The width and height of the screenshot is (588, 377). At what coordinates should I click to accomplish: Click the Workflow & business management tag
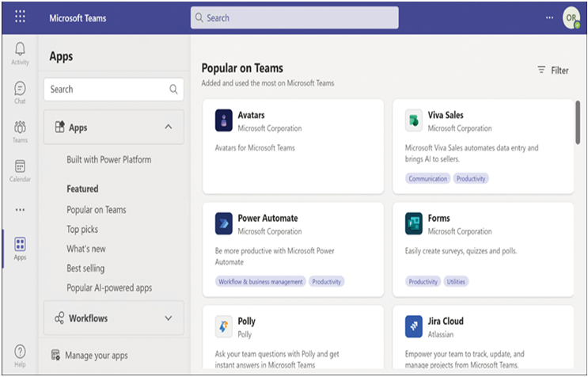(x=260, y=282)
